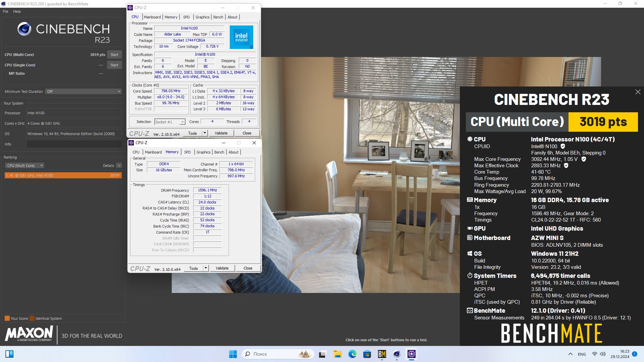Click the Intel Inside logo in CPU-Z
The height and width of the screenshot is (362, 644).
coord(241,37)
